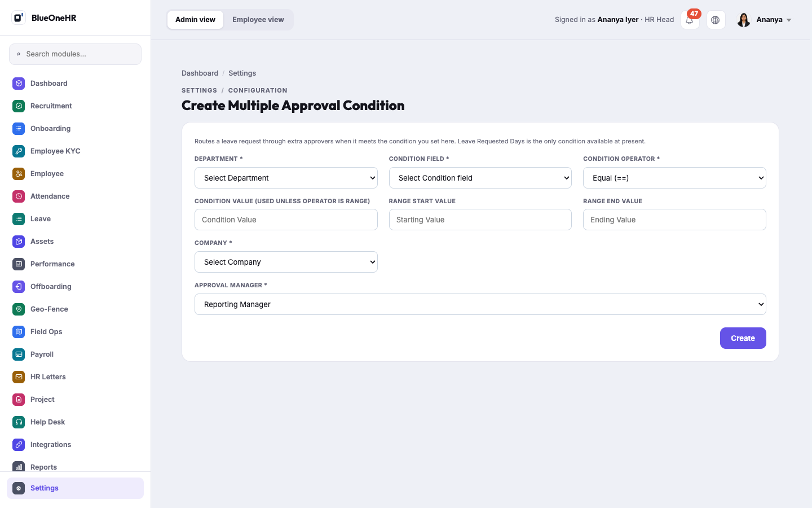The image size is (812, 508).
Task: Open the HR Letters envelope icon
Action: (19, 377)
